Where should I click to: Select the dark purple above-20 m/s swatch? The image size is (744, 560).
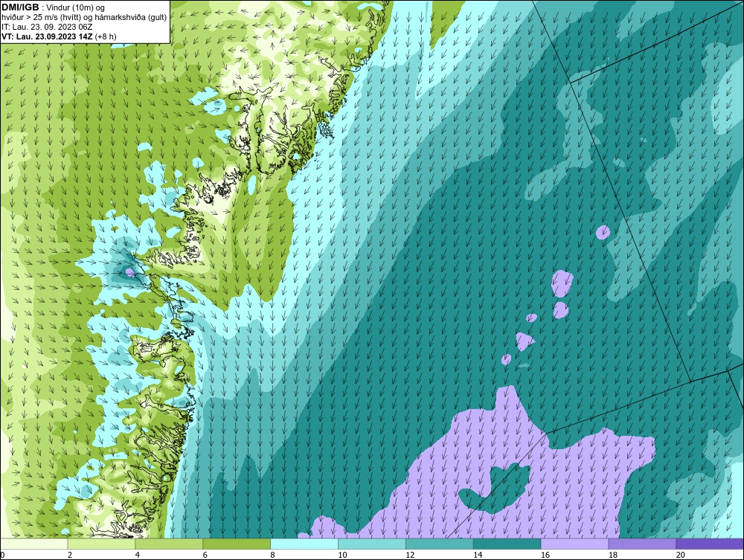click(710, 544)
